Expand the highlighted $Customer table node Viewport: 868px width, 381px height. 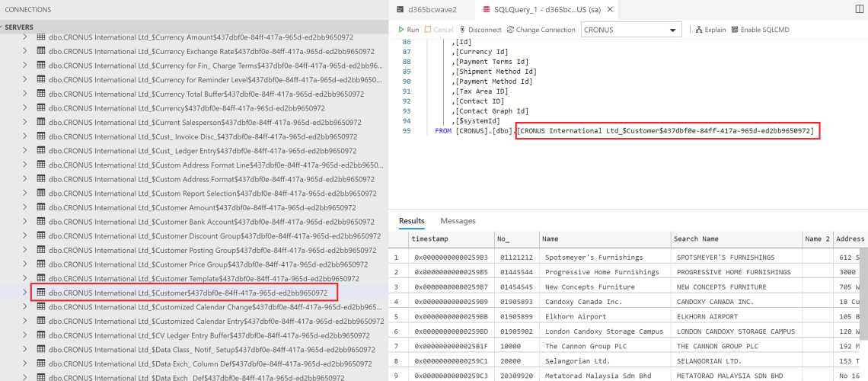[x=25, y=293]
